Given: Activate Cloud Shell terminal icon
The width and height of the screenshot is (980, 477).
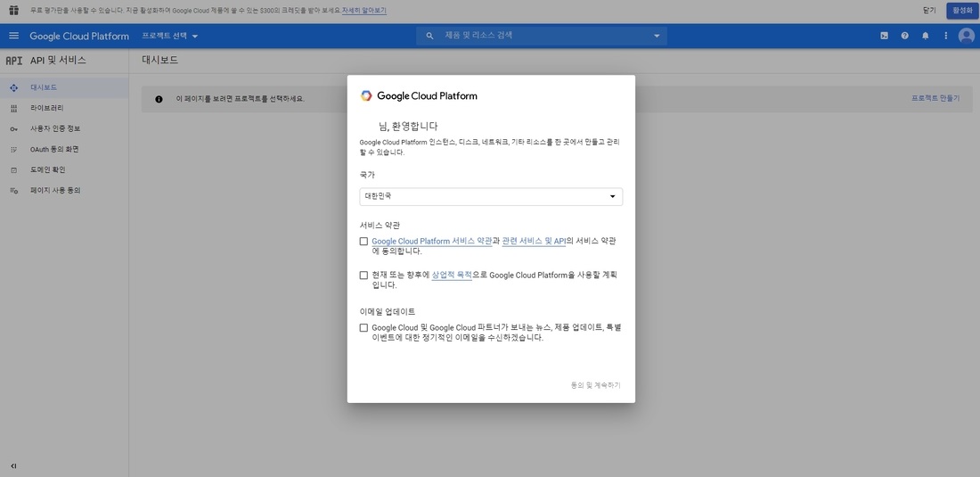Looking at the screenshot, I should [x=885, y=36].
